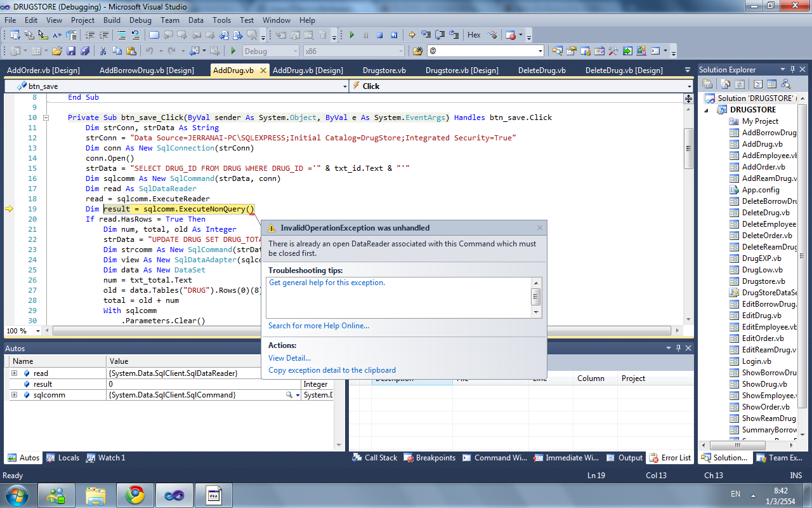Open Chrome from the Windows taskbar
The height and width of the screenshot is (508, 812).
click(x=134, y=494)
